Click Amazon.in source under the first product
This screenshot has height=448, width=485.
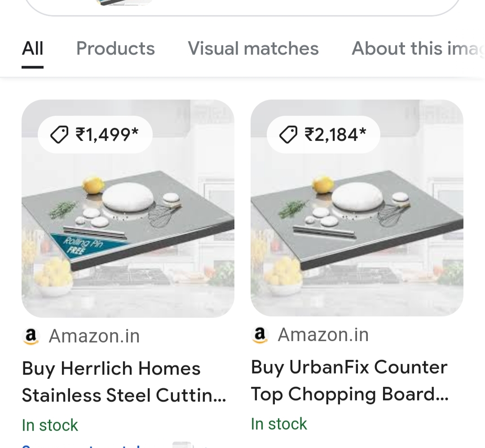coord(94,336)
